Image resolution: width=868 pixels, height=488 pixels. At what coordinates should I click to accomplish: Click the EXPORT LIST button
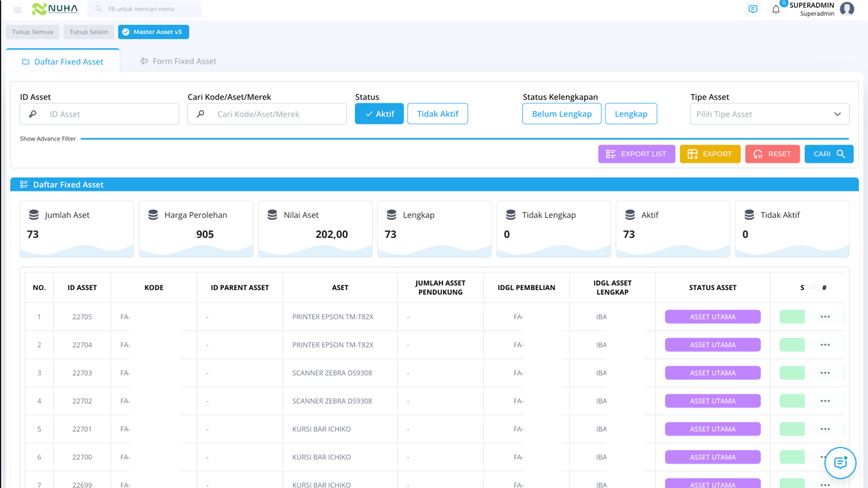636,154
